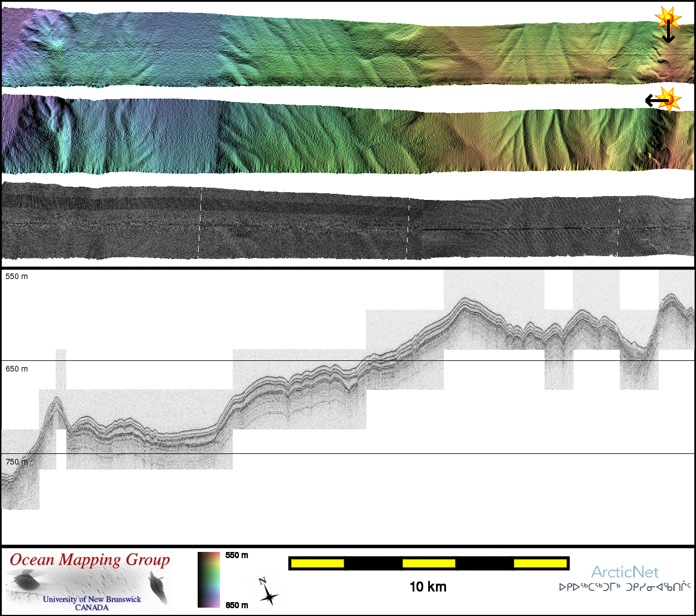Click the 10 km scale bar label
Screen dimensions: 696x616
point(428,586)
